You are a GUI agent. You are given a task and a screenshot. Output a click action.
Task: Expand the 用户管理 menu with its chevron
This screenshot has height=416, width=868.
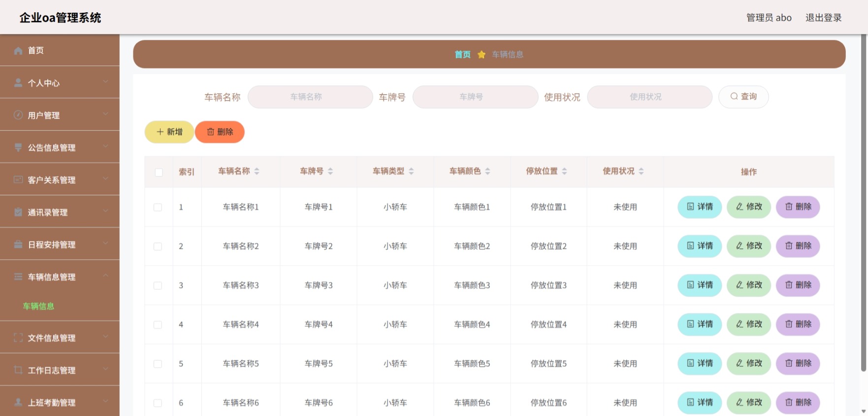pyautogui.click(x=105, y=114)
